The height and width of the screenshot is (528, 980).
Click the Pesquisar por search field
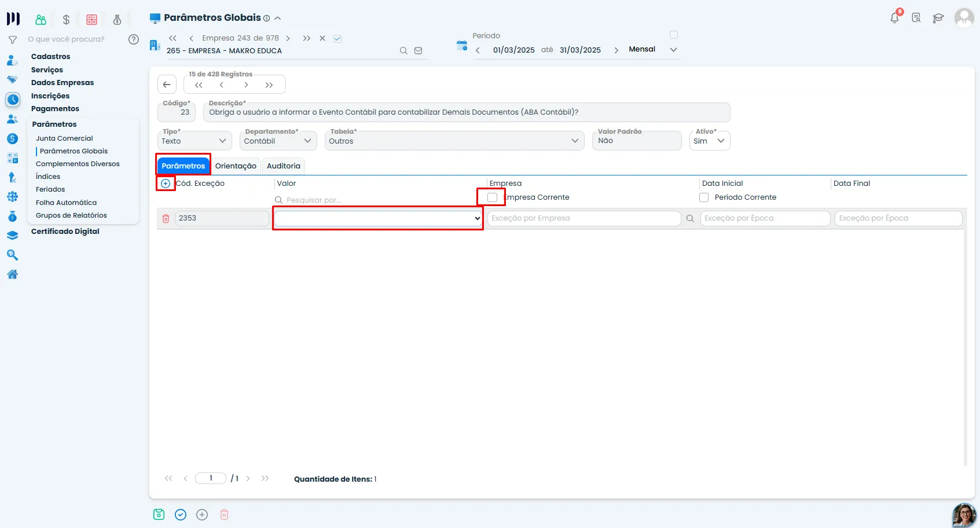(x=379, y=200)
